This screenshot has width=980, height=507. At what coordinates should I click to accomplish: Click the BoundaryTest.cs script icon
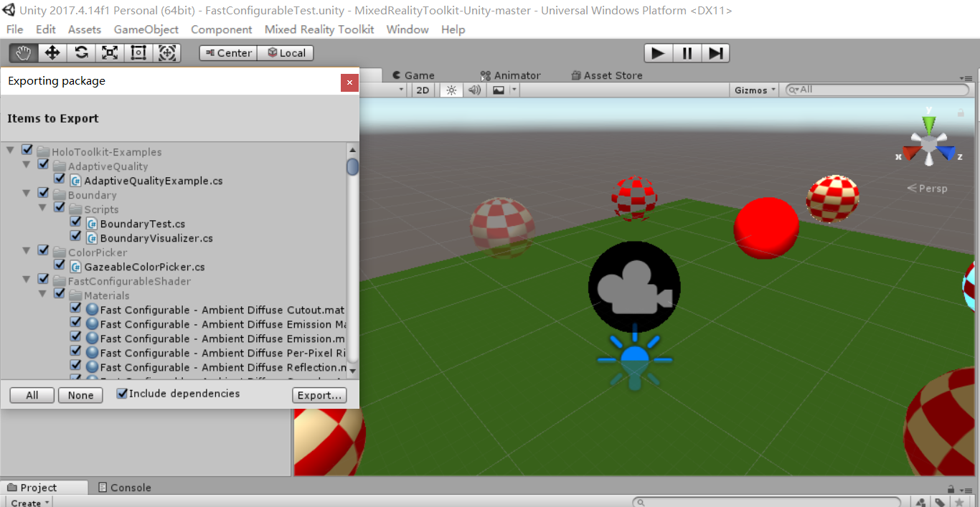tap(92, 224)
